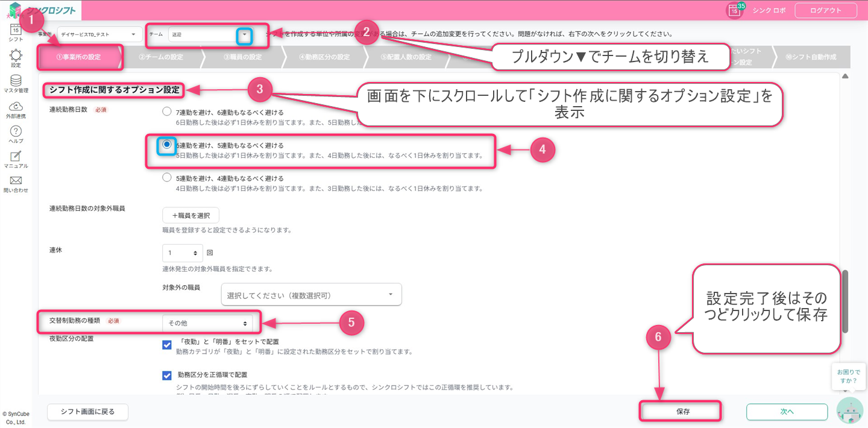Select the 7連勤を避け radio option
Screen dimensions: 868x428
(167, 112)
